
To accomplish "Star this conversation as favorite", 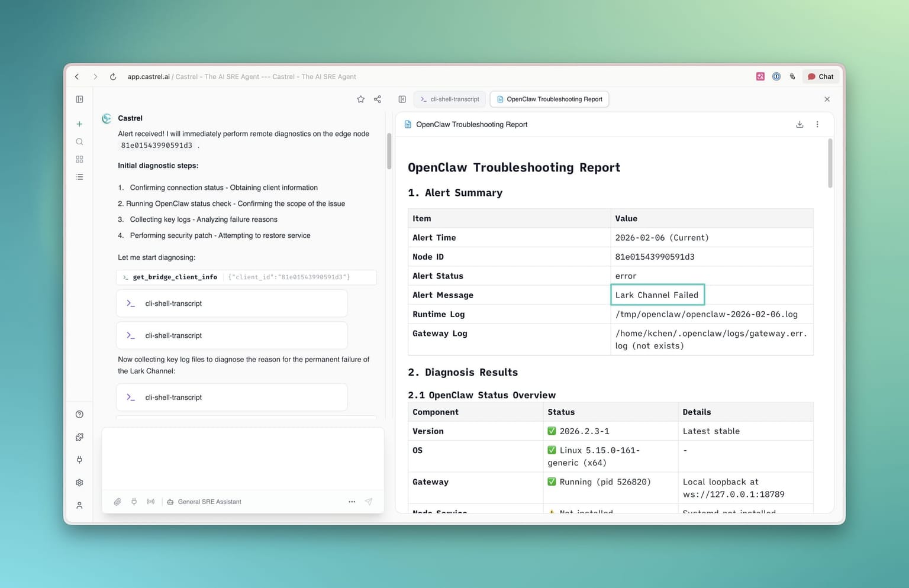I will tap(360, 99).
